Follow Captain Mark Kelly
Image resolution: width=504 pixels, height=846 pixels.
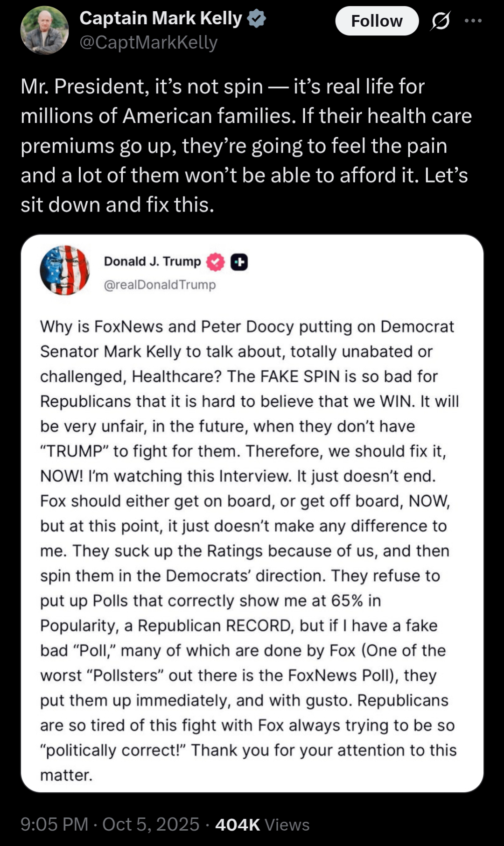(377, 21)
